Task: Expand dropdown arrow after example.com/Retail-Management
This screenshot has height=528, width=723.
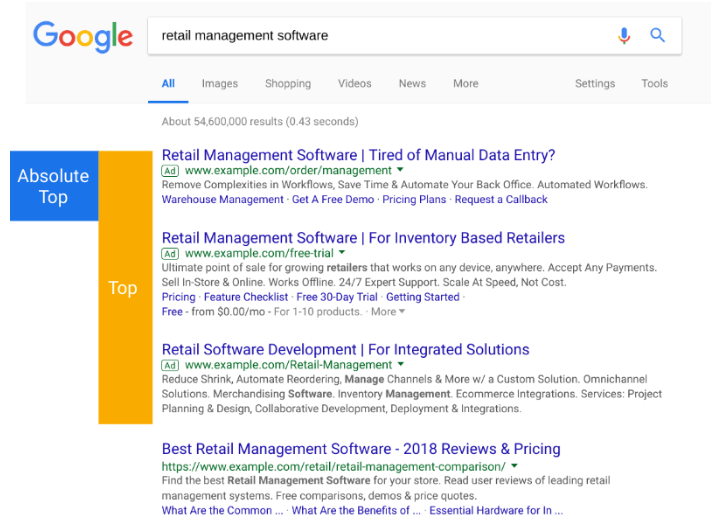Action: [401, 364]
